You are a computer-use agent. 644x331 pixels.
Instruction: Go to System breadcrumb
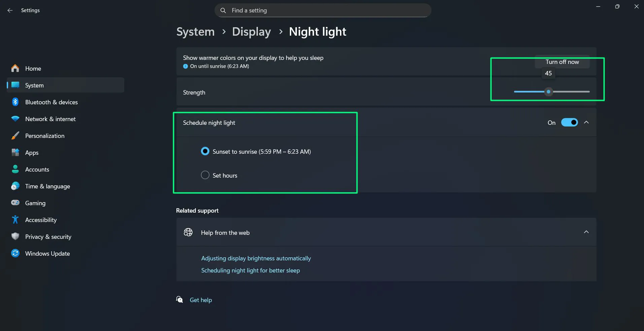pyautogui.click(x=195, y=31)
